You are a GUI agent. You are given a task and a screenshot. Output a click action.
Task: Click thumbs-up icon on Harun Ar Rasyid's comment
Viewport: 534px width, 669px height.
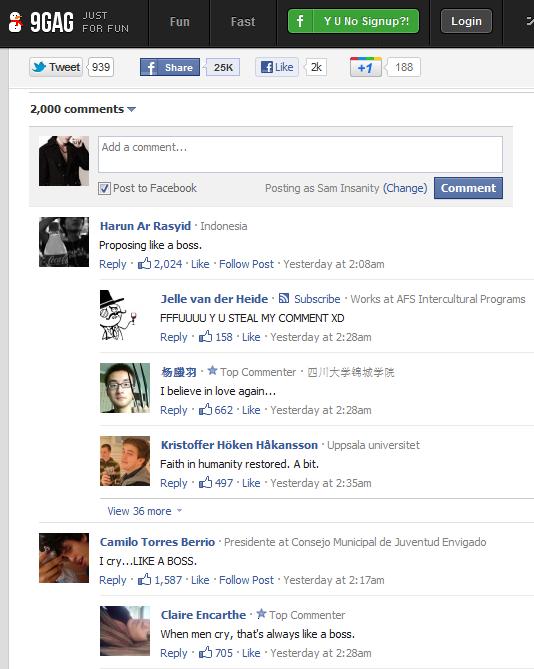(145, 263)
